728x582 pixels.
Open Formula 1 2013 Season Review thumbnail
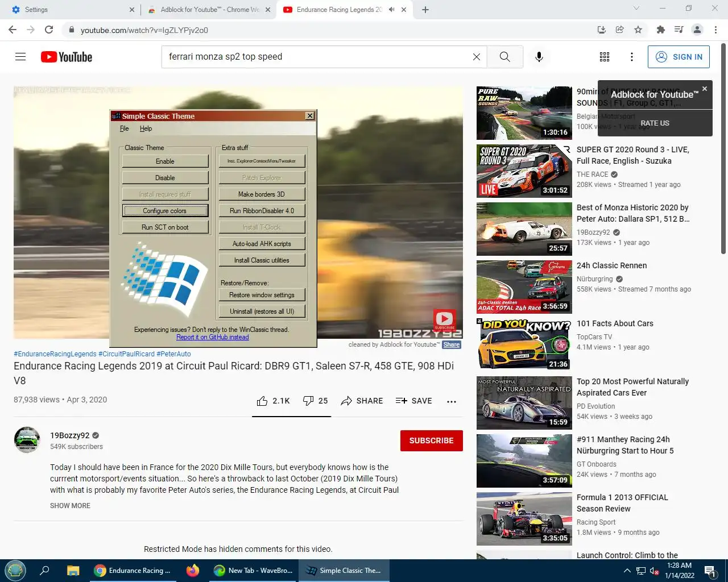pos(524,519)
